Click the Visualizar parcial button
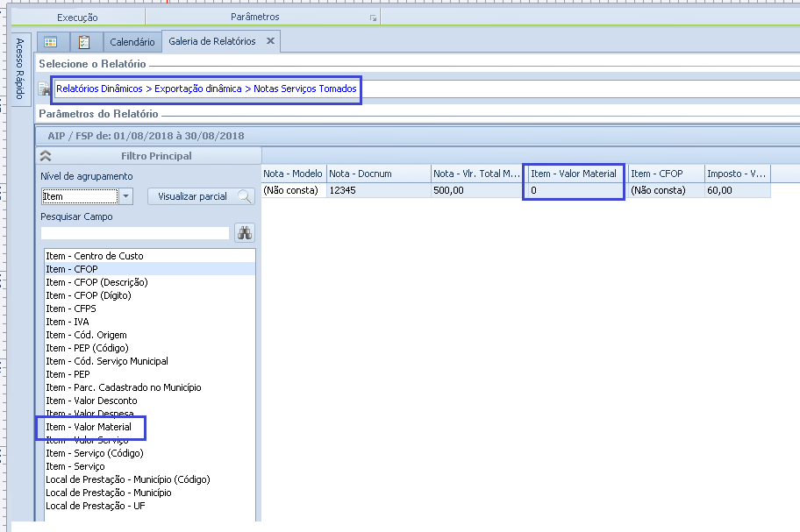The width and height of the screenshot is (800, 532). pos(200,196)
